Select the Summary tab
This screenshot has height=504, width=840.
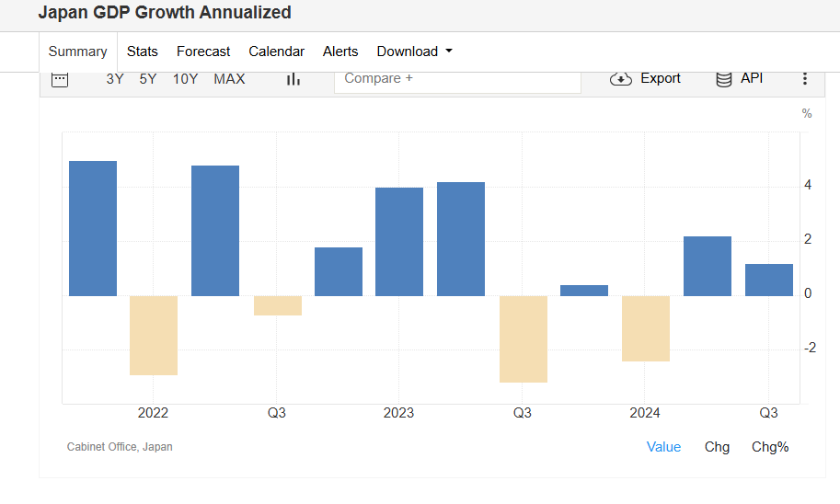pyautogui.click(x=78, y=52)
